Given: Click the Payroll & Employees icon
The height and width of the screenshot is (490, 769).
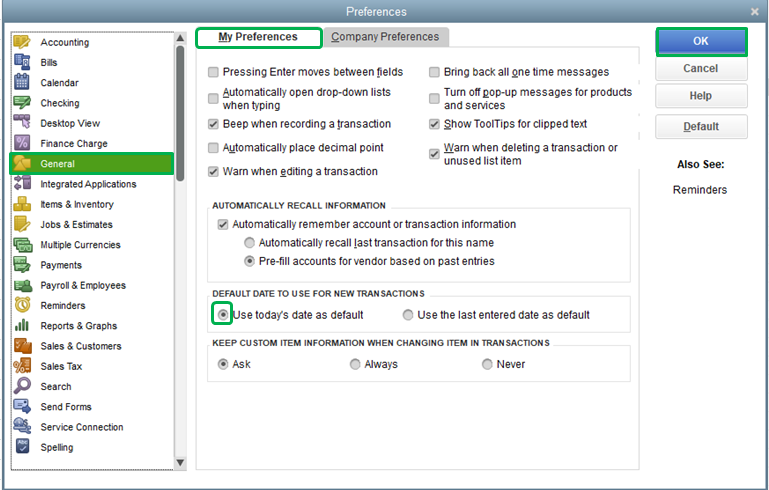Looking at the screenshot, I should coord(23,285).
